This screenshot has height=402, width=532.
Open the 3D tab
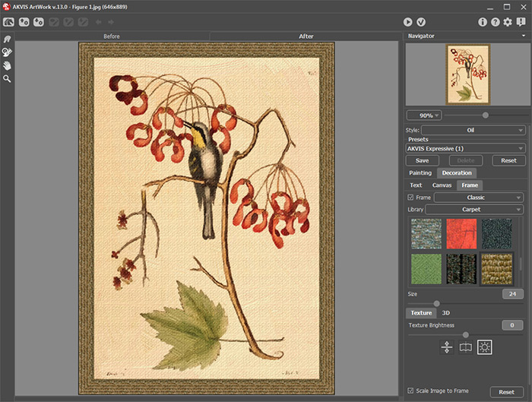(x=447, y=312)
